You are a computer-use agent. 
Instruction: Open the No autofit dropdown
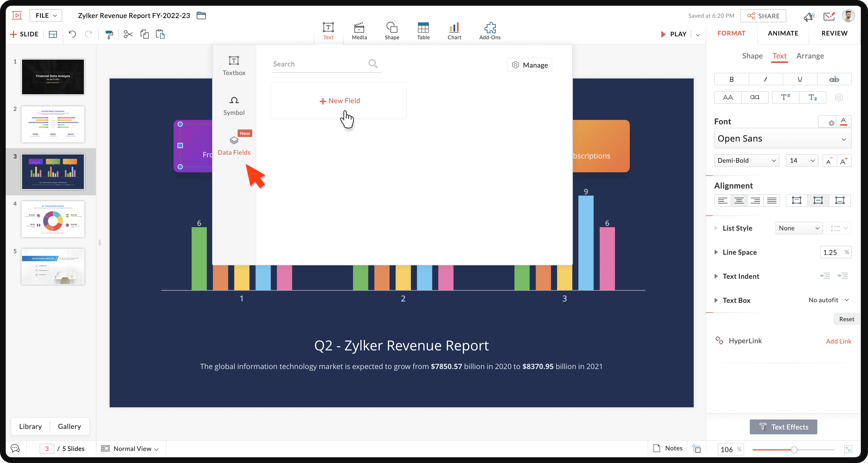click(828, 300)
